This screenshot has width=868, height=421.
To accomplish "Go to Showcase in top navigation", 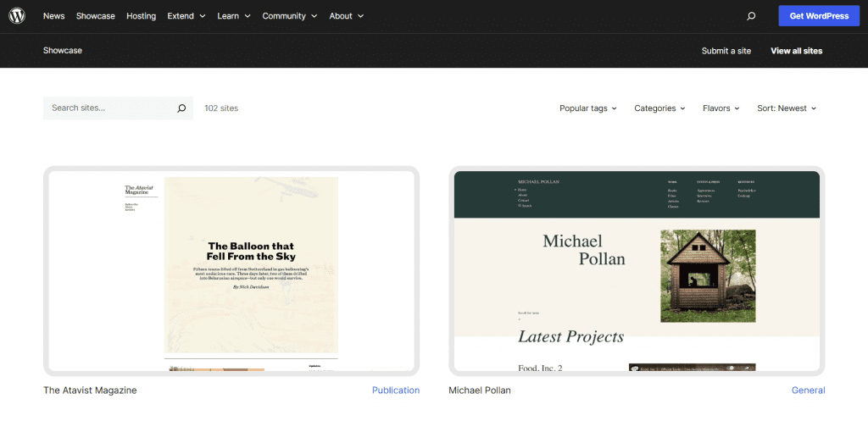I will pos(95,16).
